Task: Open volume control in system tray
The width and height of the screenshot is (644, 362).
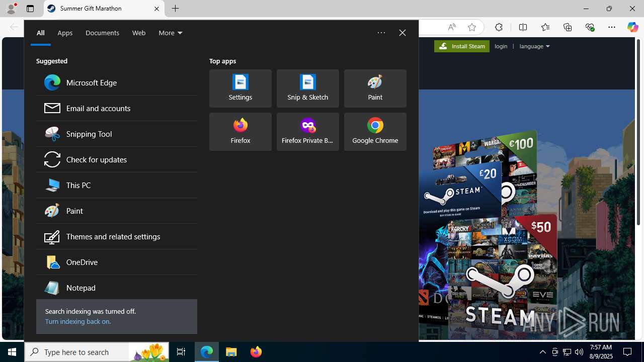Action: (579, 352)
